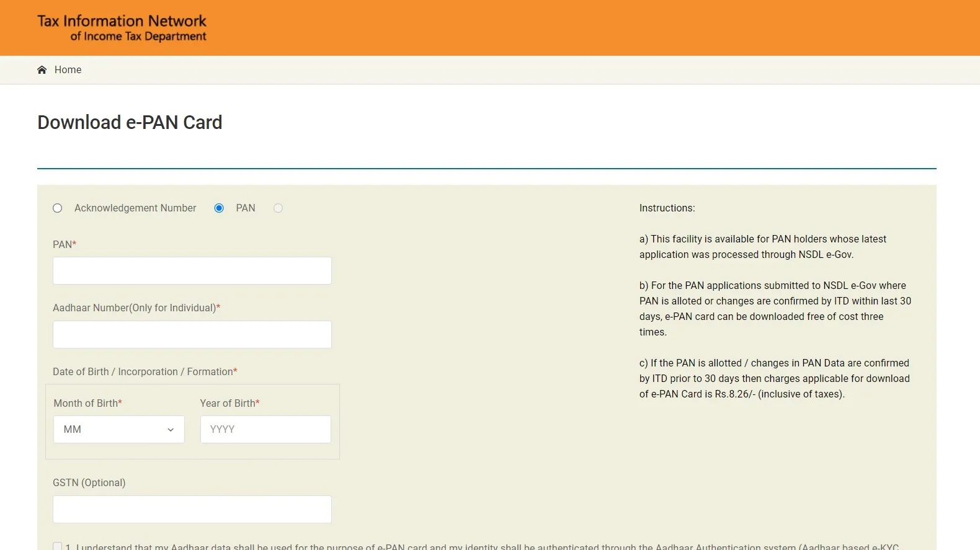Click the Acknowledgement Number label text
Viewport: 980px width, 550px height.
[135, 208]
